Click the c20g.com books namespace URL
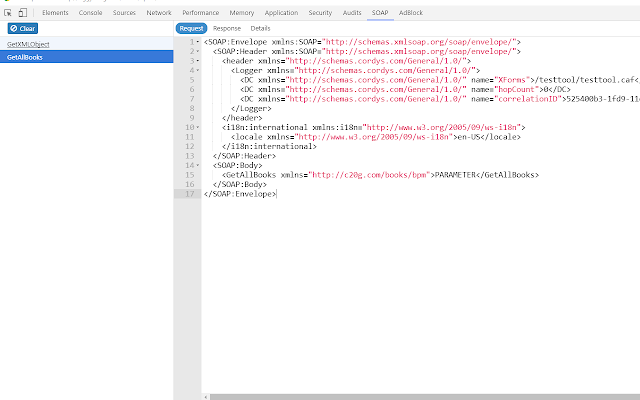 tap(369, 175)
